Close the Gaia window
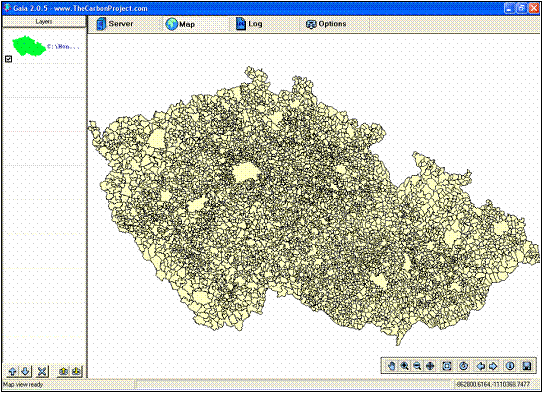 click(534, 8)
